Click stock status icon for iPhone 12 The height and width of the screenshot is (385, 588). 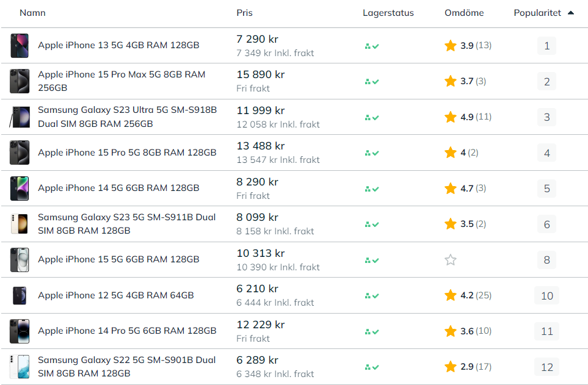click(372, 296)
